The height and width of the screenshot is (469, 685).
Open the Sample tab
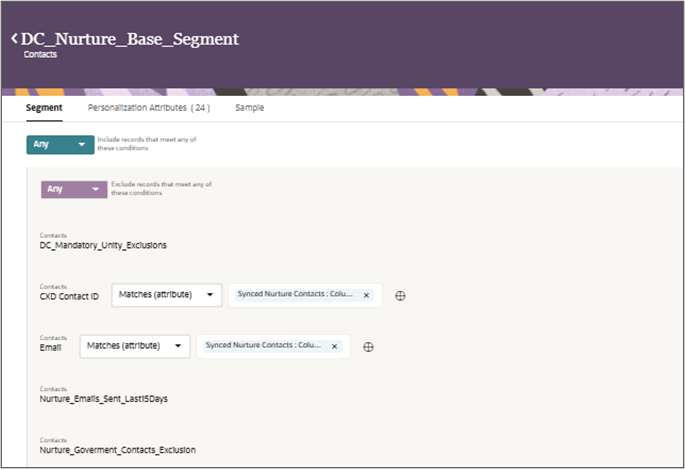click(x=249, y=107)
